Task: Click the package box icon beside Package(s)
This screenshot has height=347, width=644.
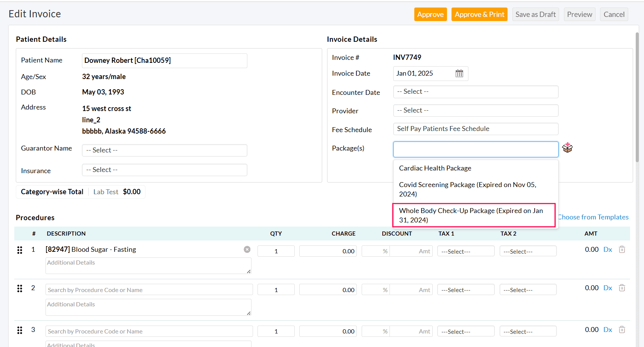Action: 567,148
